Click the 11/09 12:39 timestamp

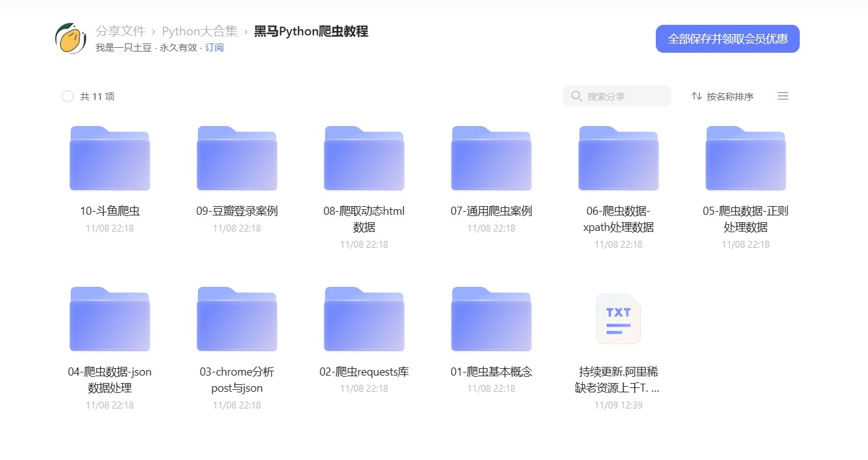pos(619,405)
